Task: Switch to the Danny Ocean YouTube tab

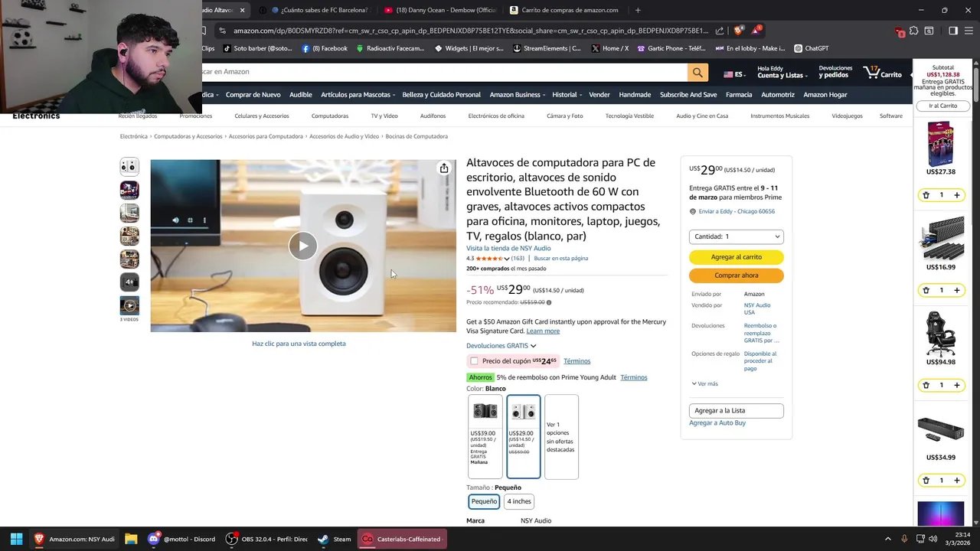Action: 440,10
